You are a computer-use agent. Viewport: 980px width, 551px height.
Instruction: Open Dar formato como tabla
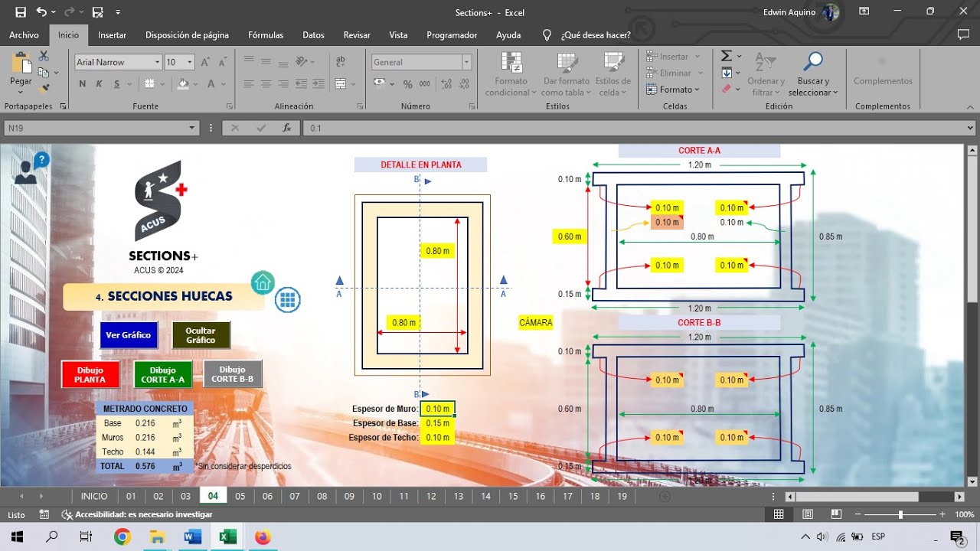coord(567,74)
